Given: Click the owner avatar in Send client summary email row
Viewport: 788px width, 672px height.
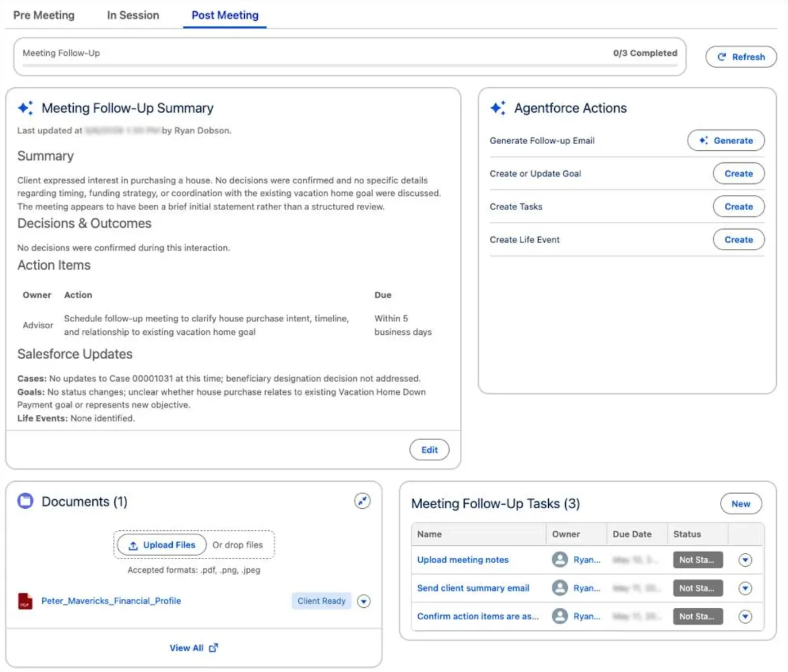Looking at the screenshot, I should (560, 588).
